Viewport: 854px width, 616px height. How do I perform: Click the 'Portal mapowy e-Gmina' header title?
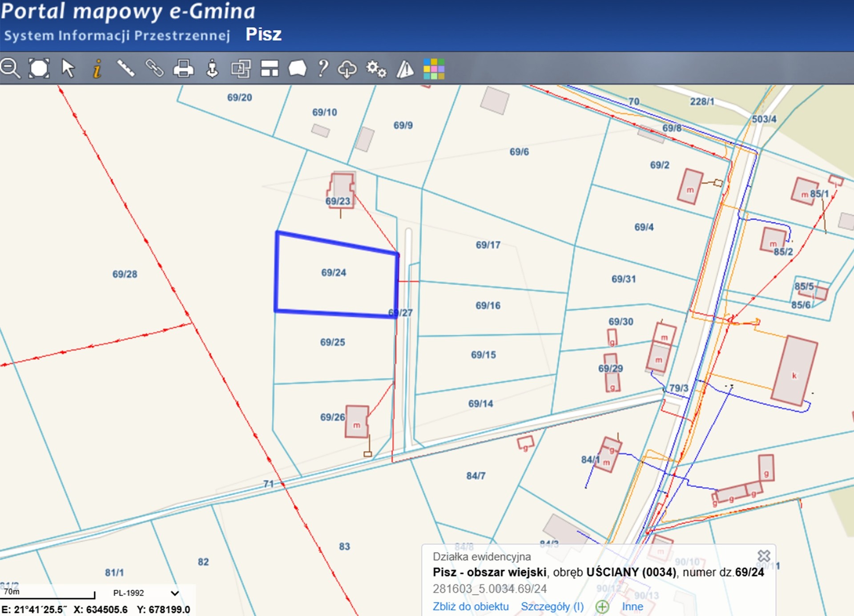click(128, 11)
